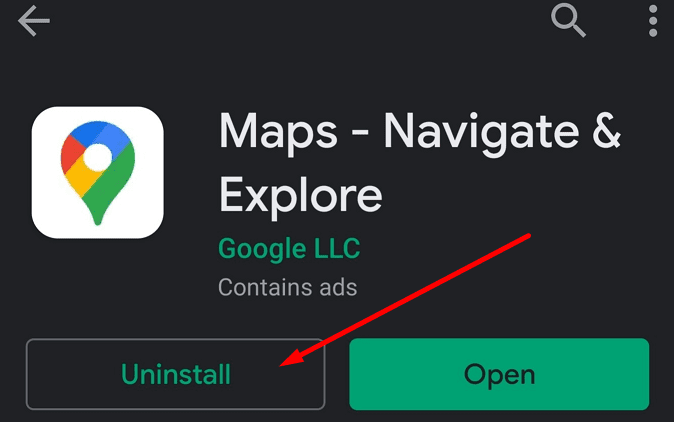The image size is (674, 422).
Task: Tap the back arrow icon
Action: pyautogui.click(x=34, y=21)
